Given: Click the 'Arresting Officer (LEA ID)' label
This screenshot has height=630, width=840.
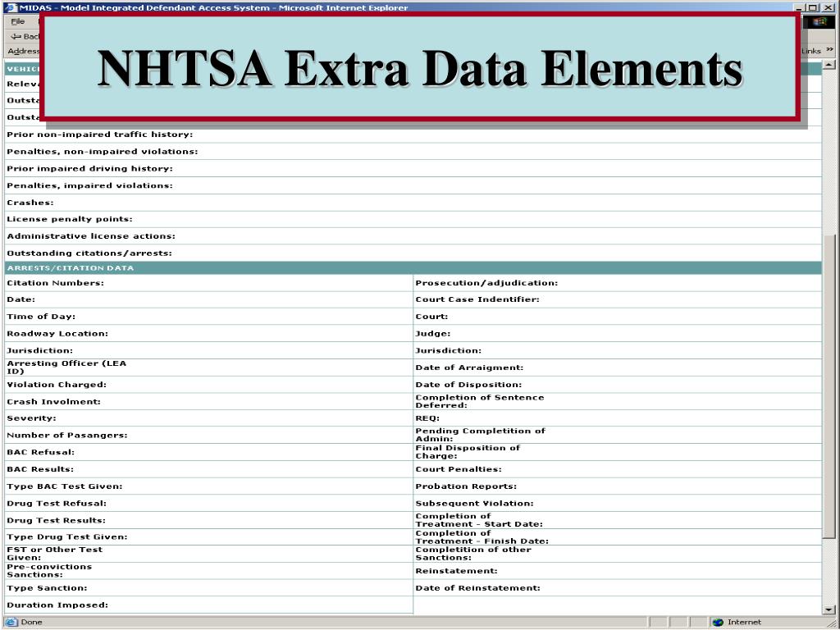Looking at the screenshot, I should pyautogui.click(x=66, y=367).
